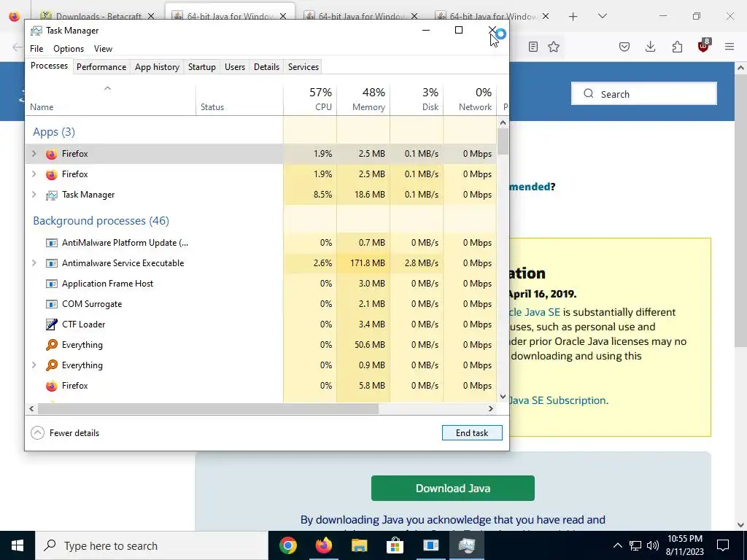The image size is (747, 560).
Task: Select the COM Surrogate process row
Action: point(261,304)
